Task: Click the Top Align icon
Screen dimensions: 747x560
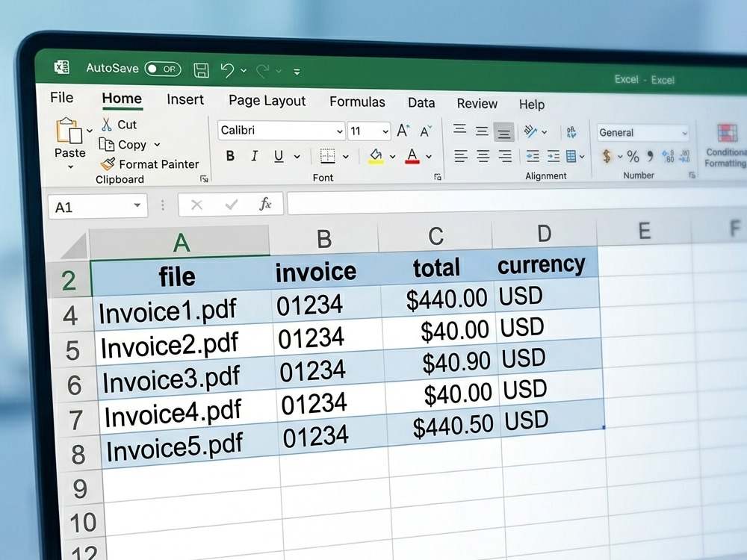Action: pyautogui.click(x=459, y=129)
